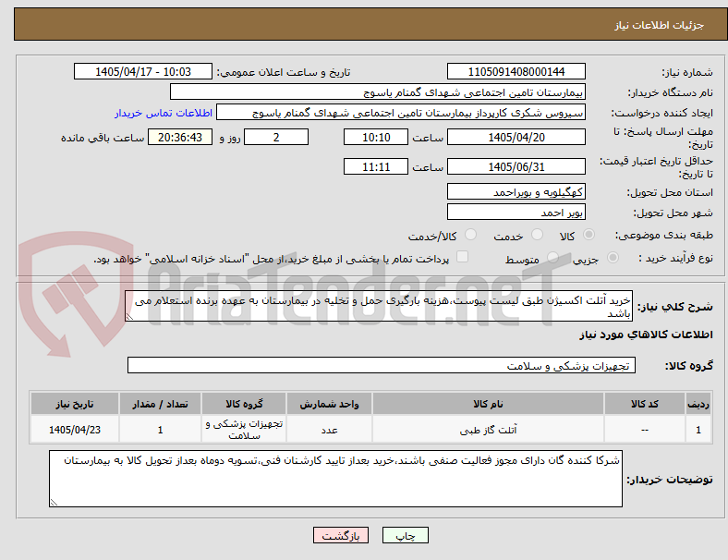Click the general need description text area
This screenshot has width=728, height=560.
click(379, 306)
